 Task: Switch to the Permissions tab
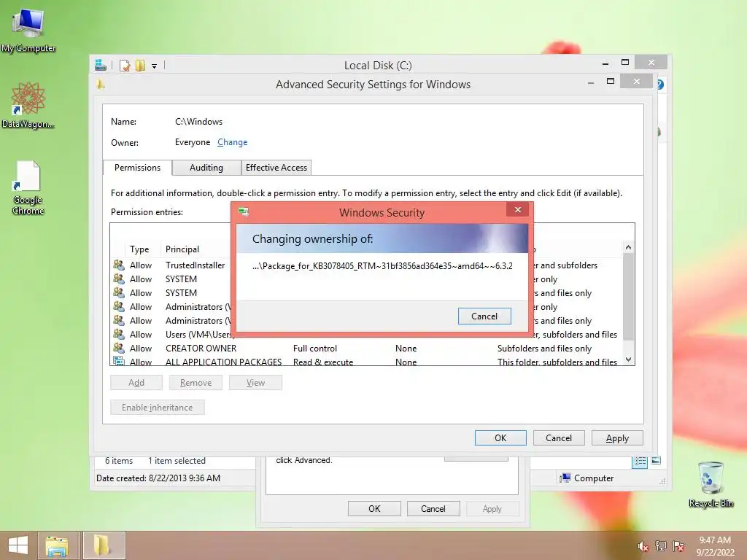[x=137, y=168]
